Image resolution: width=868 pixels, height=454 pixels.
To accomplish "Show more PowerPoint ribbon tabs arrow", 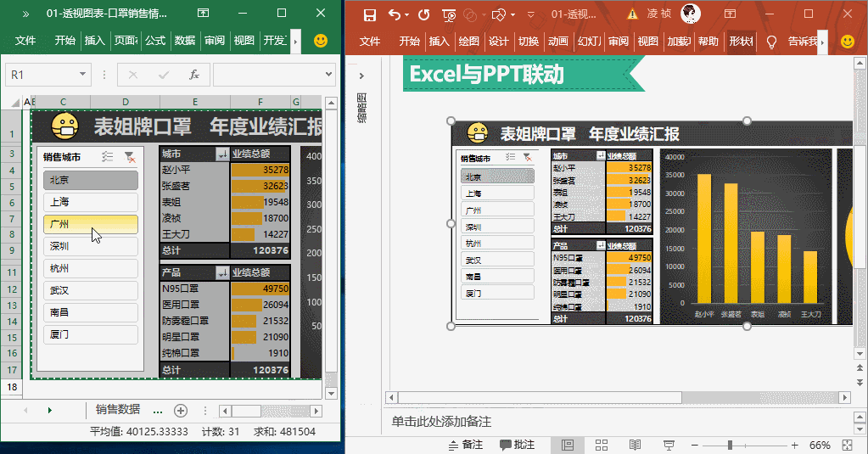I will tap(823, 42).
